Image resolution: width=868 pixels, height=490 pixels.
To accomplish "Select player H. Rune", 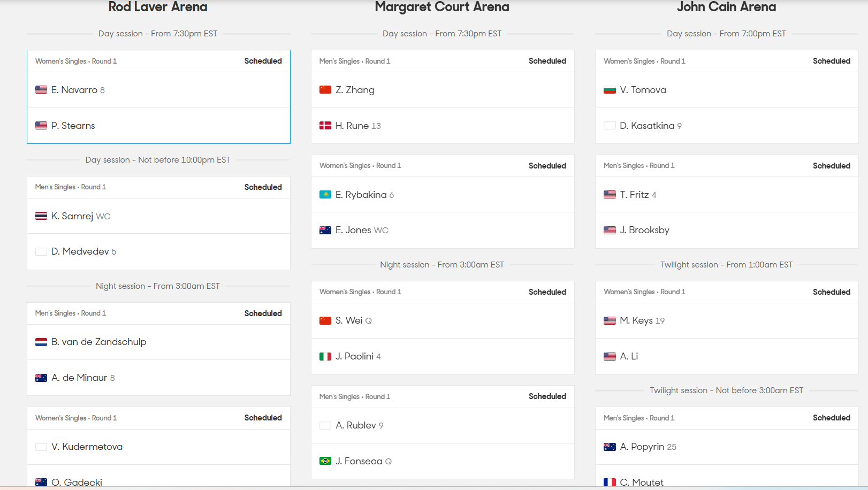I will (x=352, y=126).
